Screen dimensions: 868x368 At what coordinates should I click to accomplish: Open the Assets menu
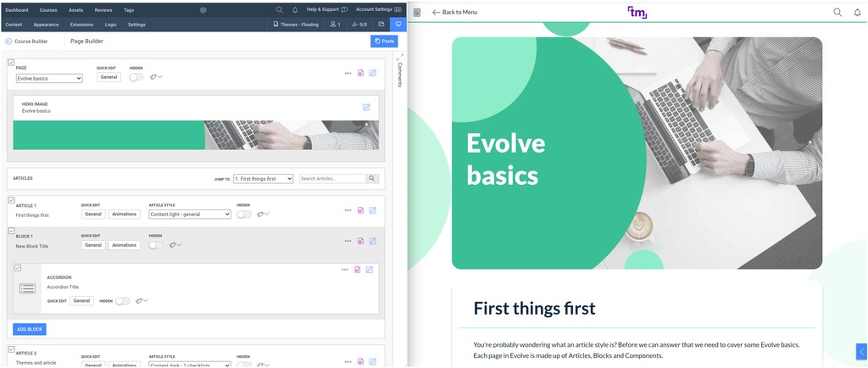(x=75, y=10)
